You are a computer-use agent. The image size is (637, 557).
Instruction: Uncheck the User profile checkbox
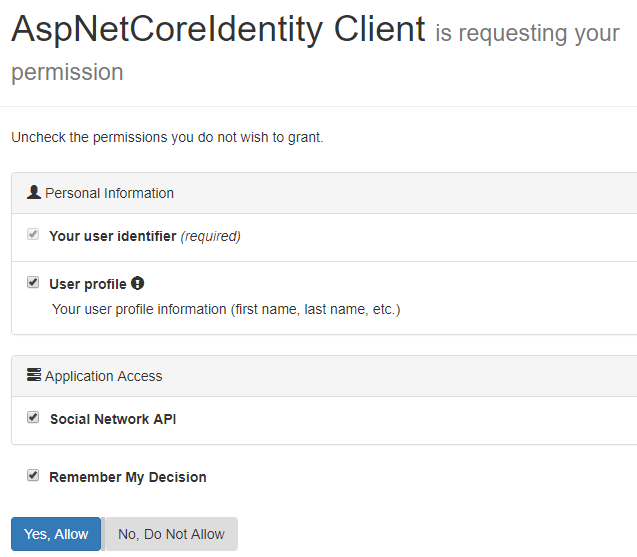[33, 283]
